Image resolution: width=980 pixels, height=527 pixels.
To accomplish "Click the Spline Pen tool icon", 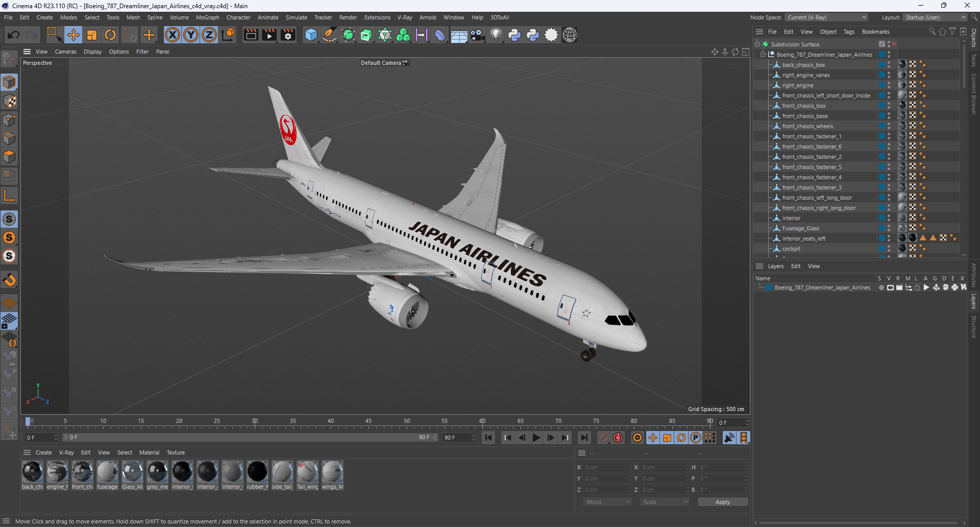I will point(330,35).
